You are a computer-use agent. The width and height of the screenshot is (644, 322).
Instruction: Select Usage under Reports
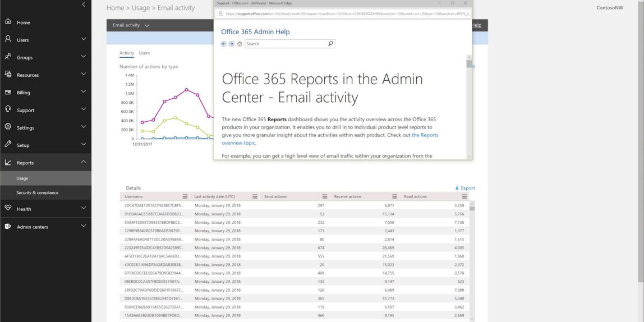tap(45, 178)
